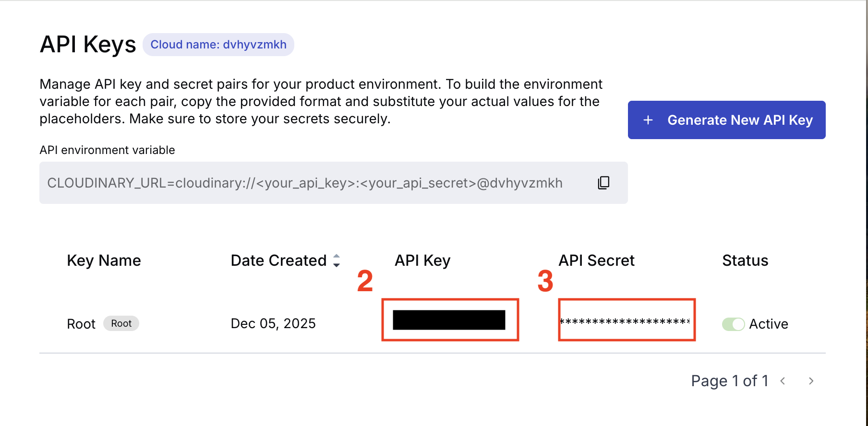Image resolution: width=868 pixels, height=426 pixels.
Task: Click the Date Created sort arrows
Action: pos(337,260)
